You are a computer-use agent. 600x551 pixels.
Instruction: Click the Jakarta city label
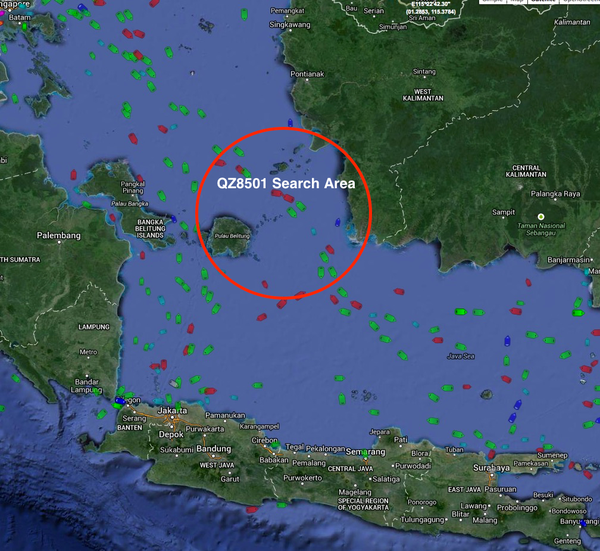[173, 411]
